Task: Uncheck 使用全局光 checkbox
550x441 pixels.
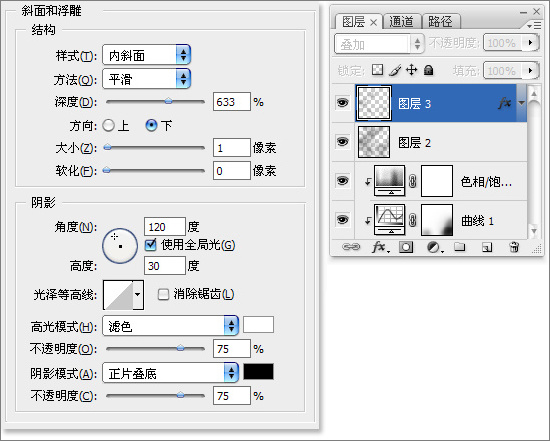Action: pos(151,245)
